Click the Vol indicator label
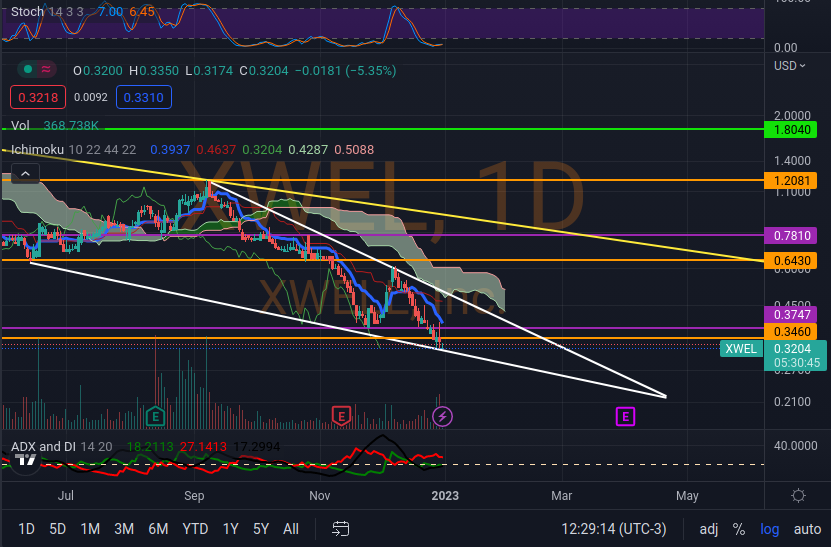The image size is (831, 547). pyautogui.click(x=20, y=126)
